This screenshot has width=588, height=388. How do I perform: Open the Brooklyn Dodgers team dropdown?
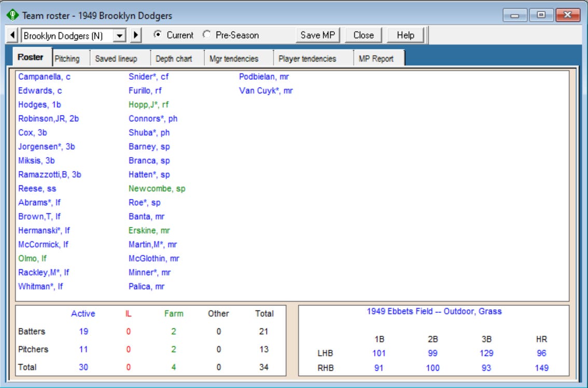click(x=120, y=36)
